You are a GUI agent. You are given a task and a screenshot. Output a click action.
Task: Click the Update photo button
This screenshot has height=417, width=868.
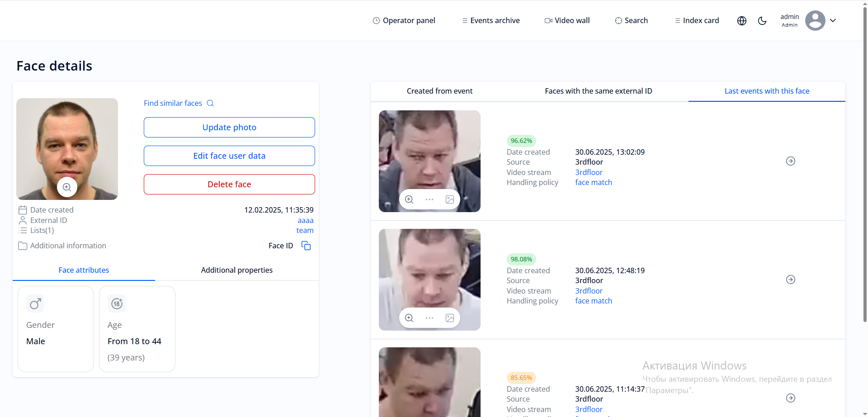[229, 128]
